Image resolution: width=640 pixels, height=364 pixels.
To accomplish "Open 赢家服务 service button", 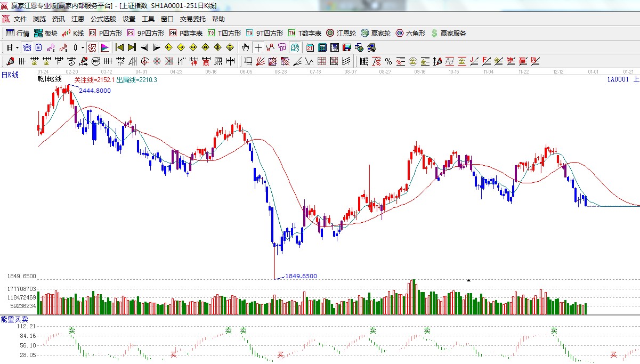I will [448, 33].
